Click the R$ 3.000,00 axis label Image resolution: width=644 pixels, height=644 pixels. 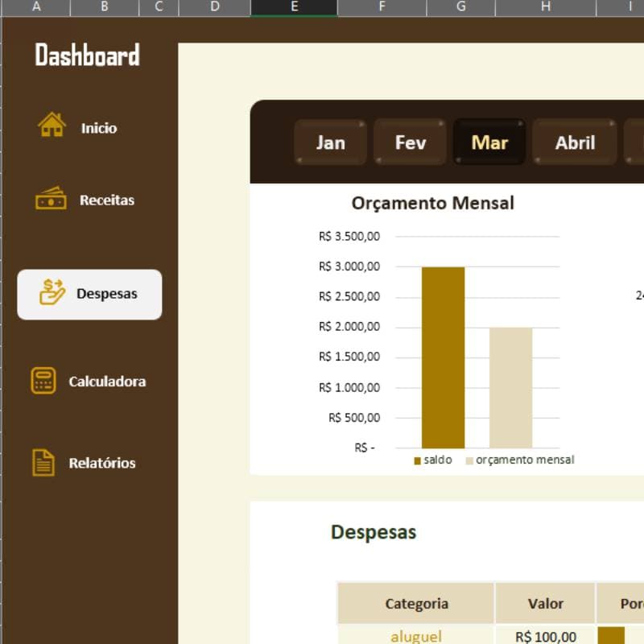click(349, 266)
